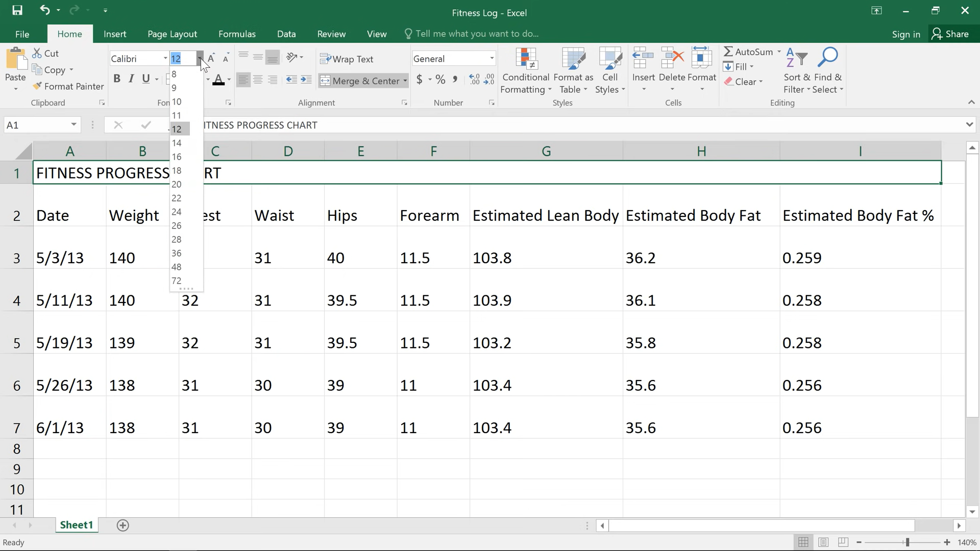
Task: Switch to the Formulas tab
Action: (x=237, y=34)
